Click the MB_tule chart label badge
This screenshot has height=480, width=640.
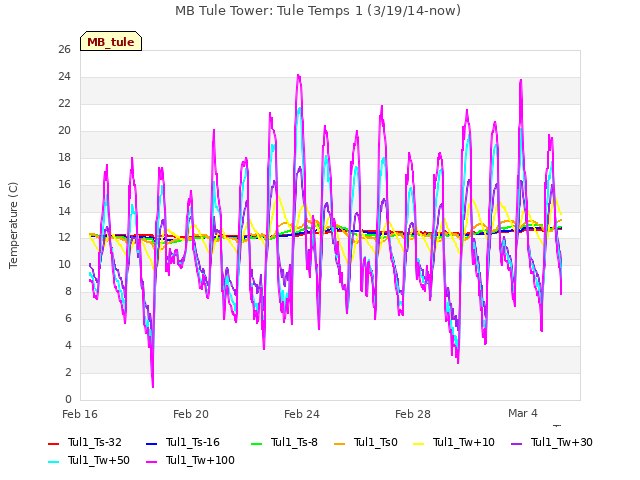pos(111,41)
